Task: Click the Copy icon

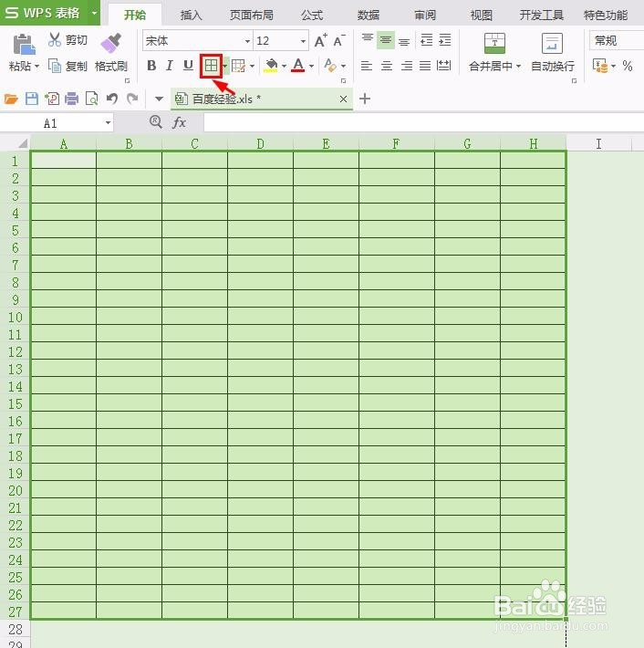Action: pos(55,66)
